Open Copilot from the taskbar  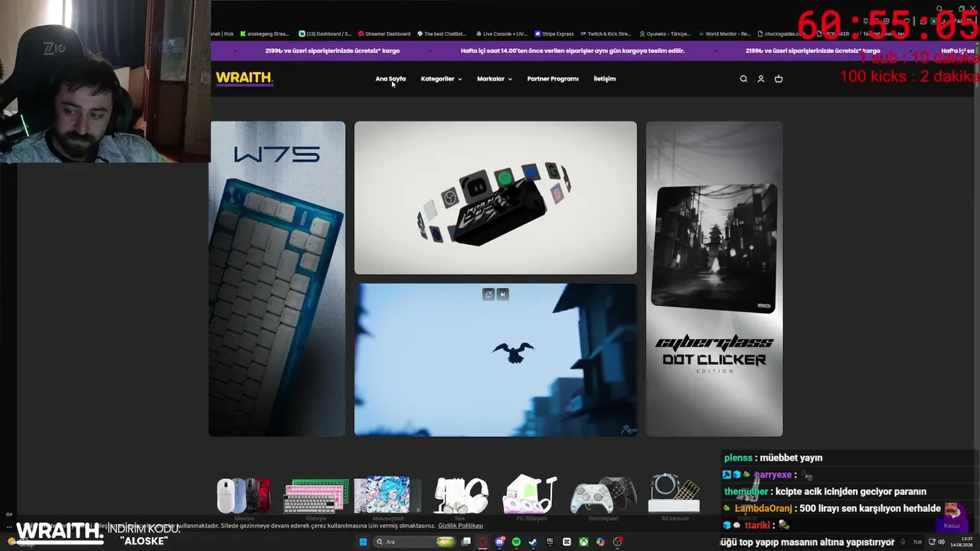pyautogui.click(x=600, y=542)
